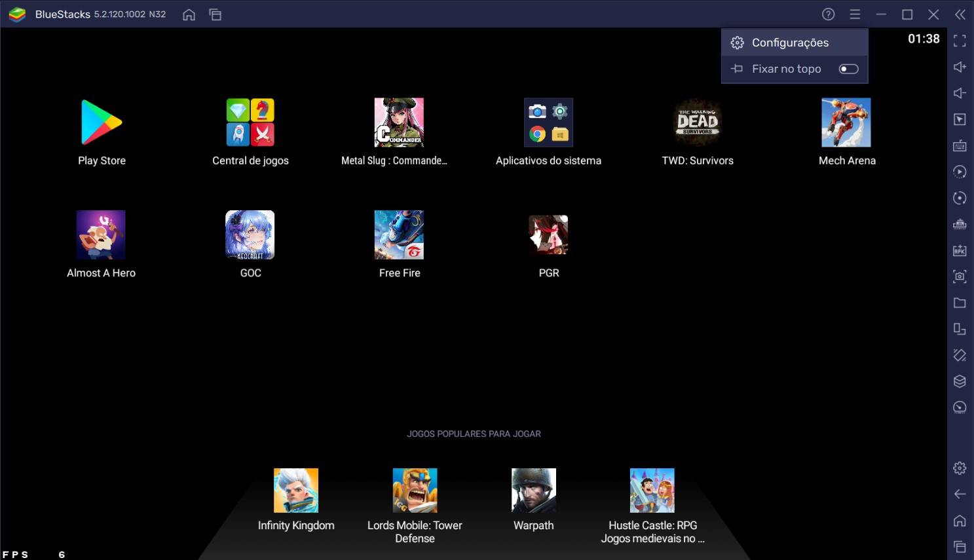974x560 pixels.
Task: Open eco mode gauge icon in sidebar
Action: pos(960,407)
